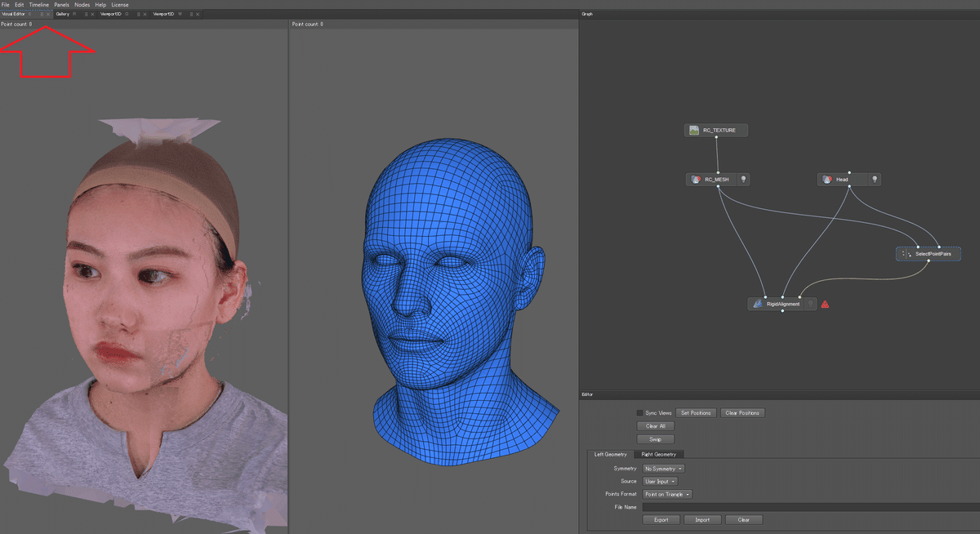
Task: Close the Visual Editor panel tab
Action: pos(48,15)
